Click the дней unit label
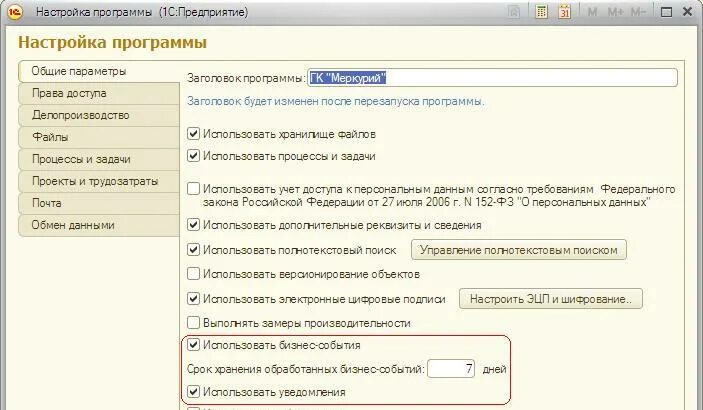The height and width of the screenshot is (410, 703). pos(495,369)
